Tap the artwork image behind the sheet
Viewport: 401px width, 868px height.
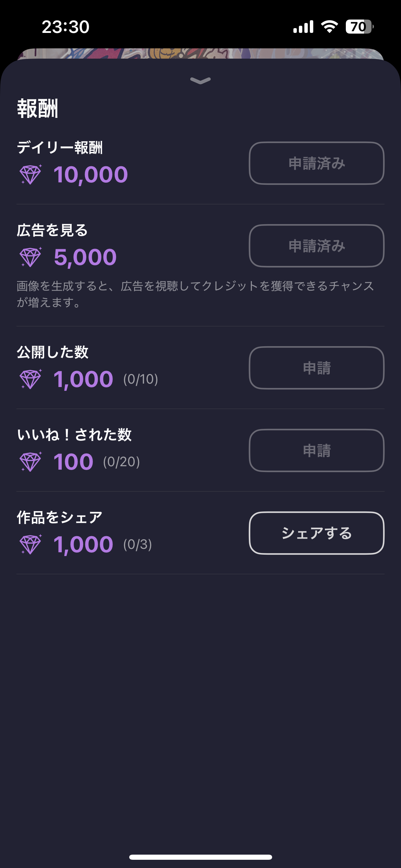pos(200,53)
